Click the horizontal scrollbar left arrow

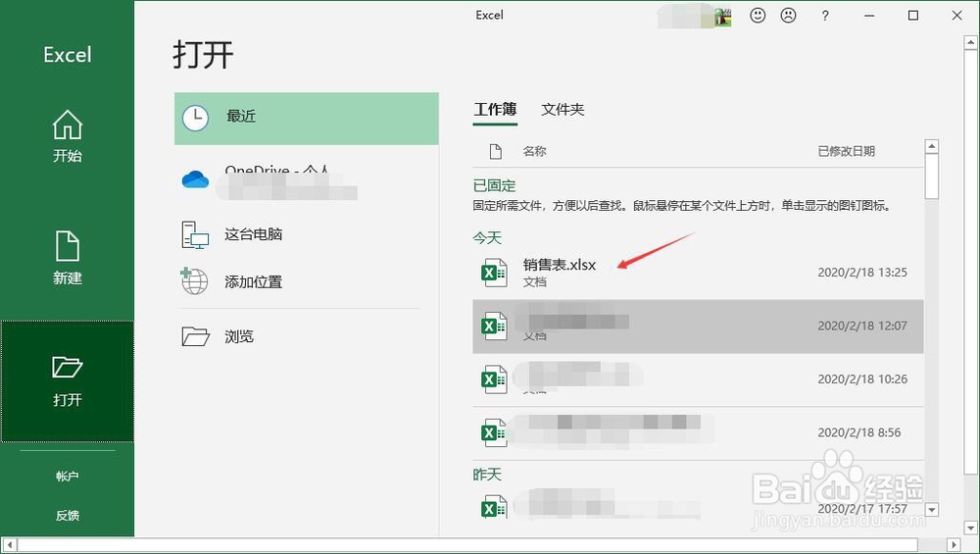(x=9, y=544)
